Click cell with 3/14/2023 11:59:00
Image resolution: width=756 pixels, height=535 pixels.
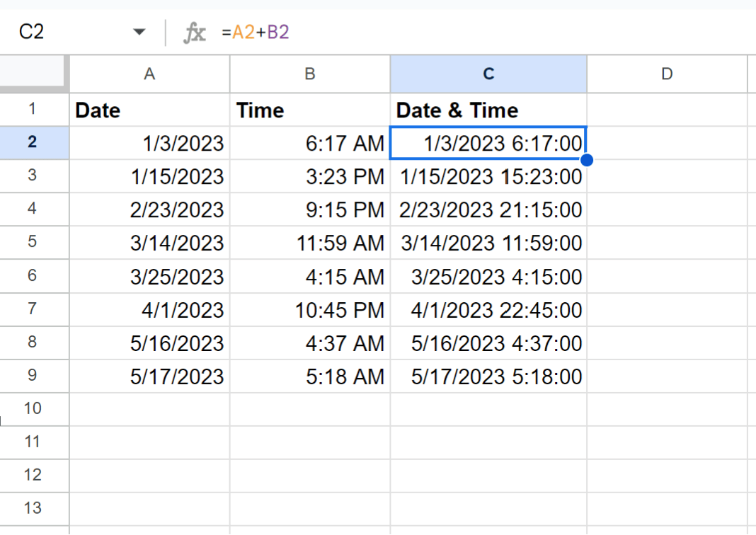click(488, 243)
